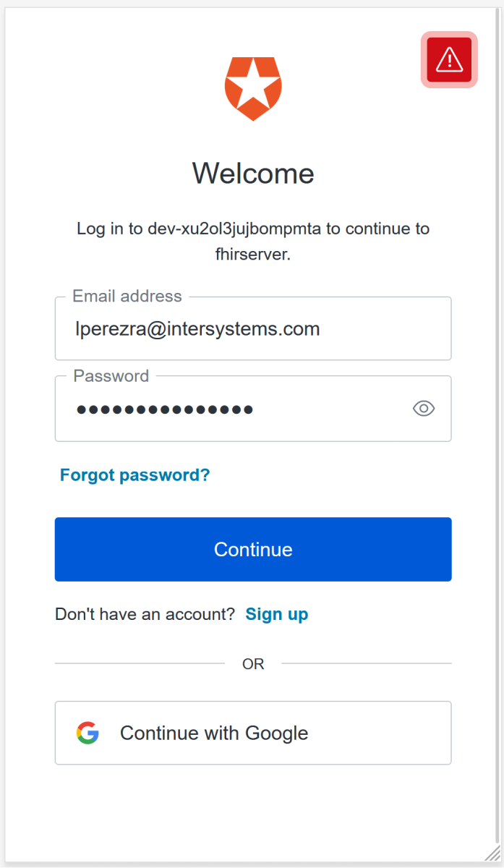Click the Google "G" logo icon
504x868 pixels.
87,733
